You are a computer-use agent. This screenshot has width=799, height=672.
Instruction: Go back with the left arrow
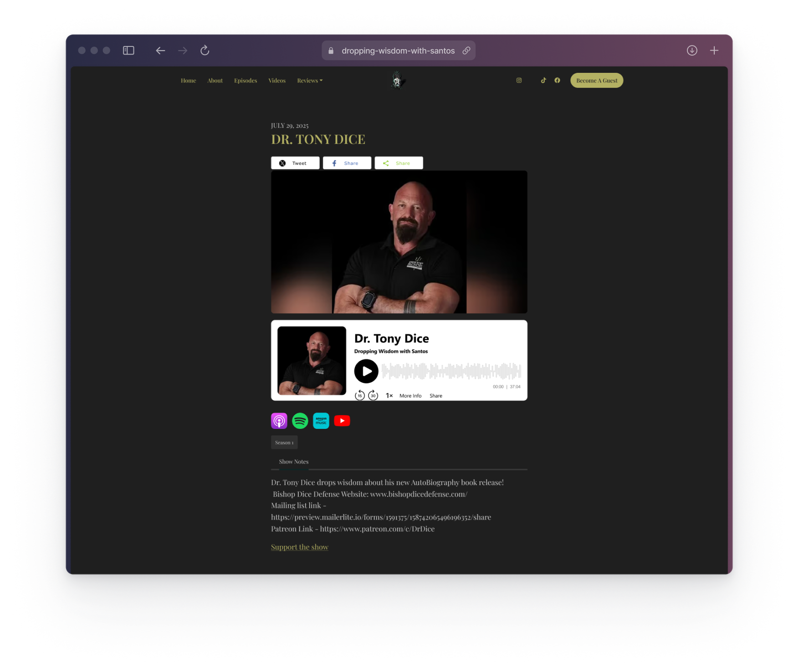(x=160, y=51)
